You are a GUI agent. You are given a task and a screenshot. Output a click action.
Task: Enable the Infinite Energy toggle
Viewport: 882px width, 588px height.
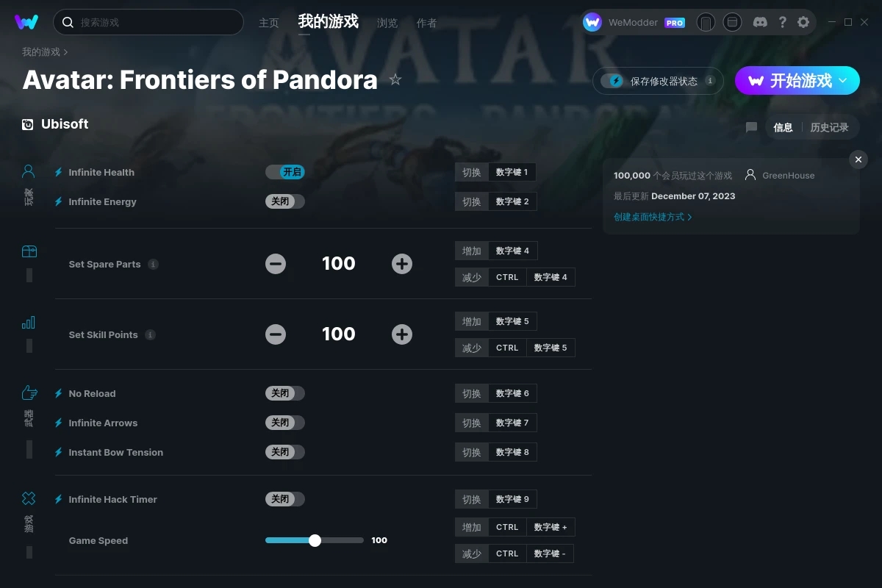pyautogui.click(x=285, y=201)
